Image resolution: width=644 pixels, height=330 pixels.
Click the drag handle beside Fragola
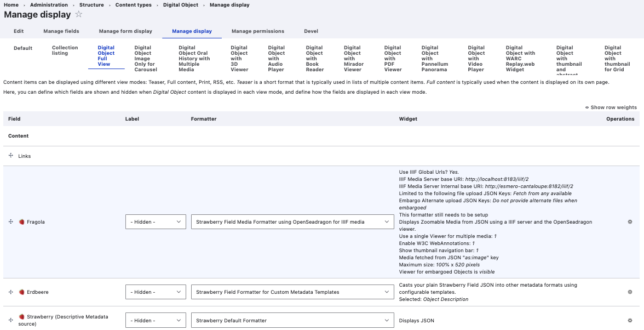[x=11, y=222]
